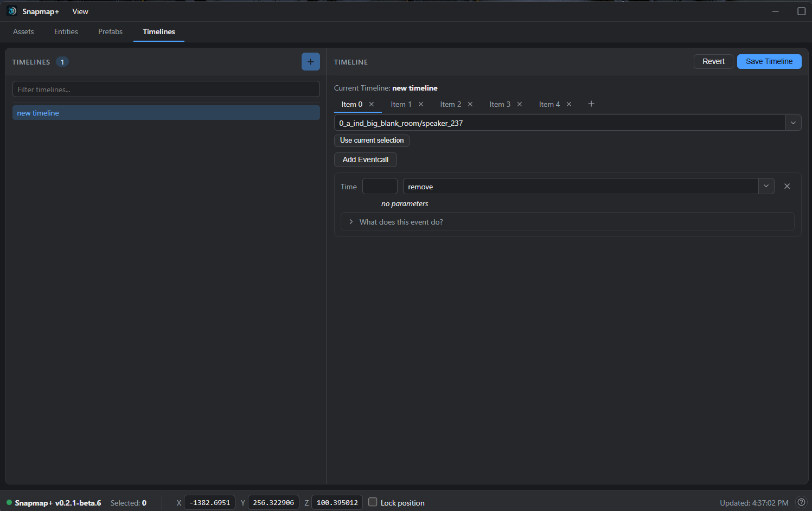Switch to the Prefabs tab
The height and width of the screenshot is (511, 812).
pyautogui.click(x=111, y=31)
